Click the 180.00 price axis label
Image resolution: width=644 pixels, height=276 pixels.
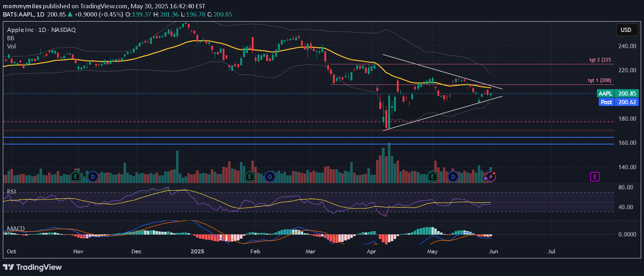pos(627,119)
